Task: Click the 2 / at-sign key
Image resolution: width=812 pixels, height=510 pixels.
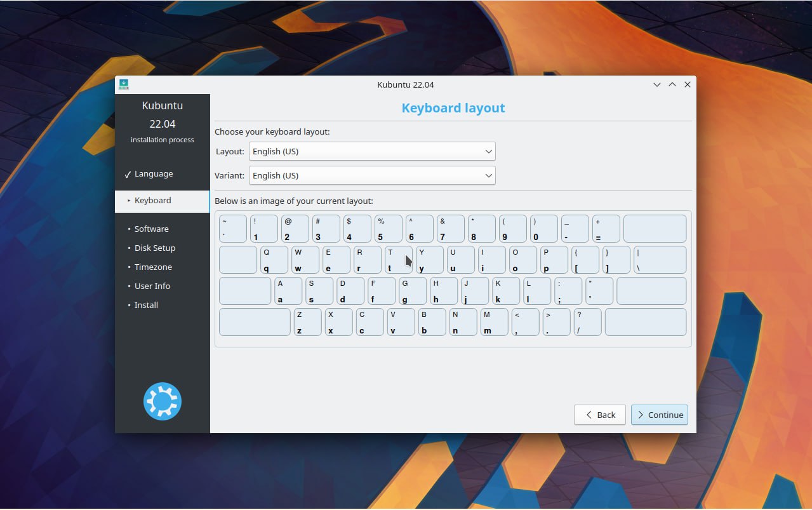Action: [x=295, y=229]
